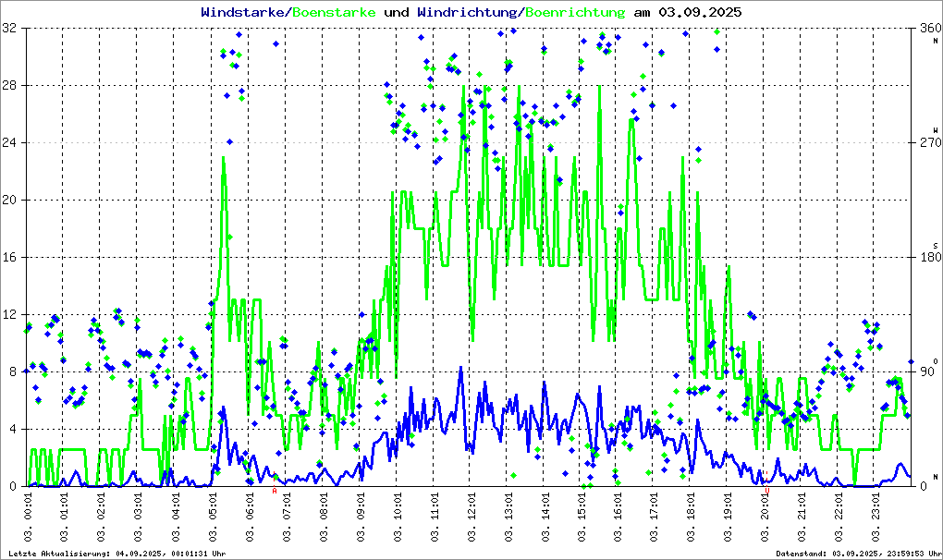
Task: Click the red sunset marker 'U' on time axis
Action: click(x=766, y=491)
